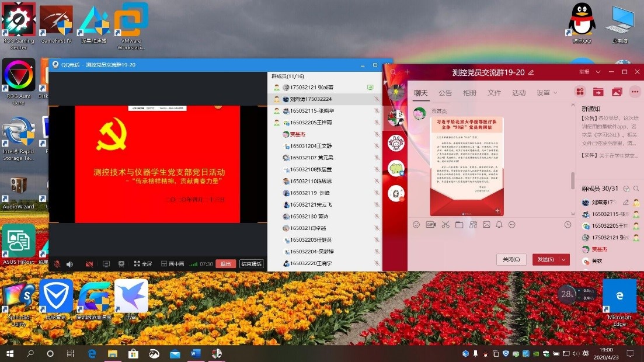Open emoji picker in chat toolbar
The image size is (644, 362).
416,225
